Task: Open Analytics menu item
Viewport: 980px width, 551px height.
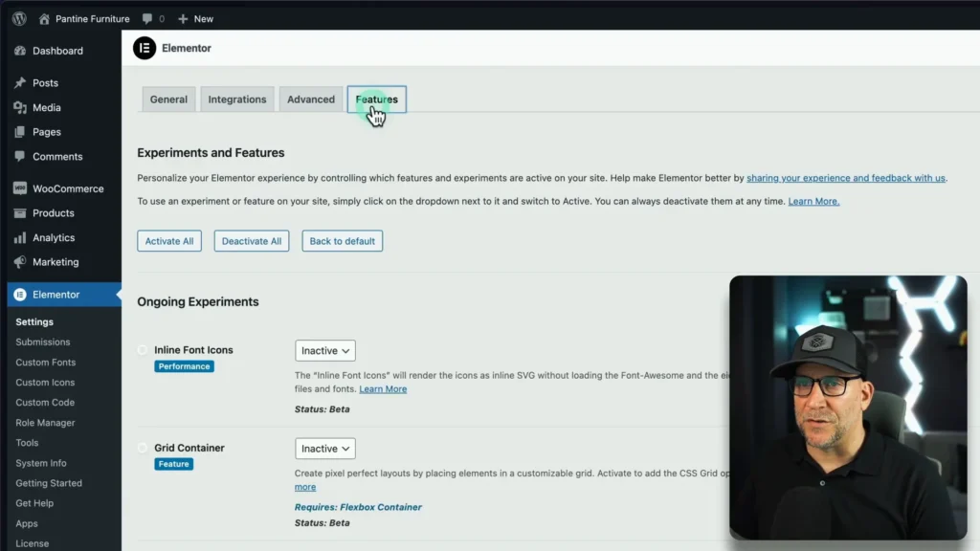Action: pyautogui.click(x=54, y=237)
